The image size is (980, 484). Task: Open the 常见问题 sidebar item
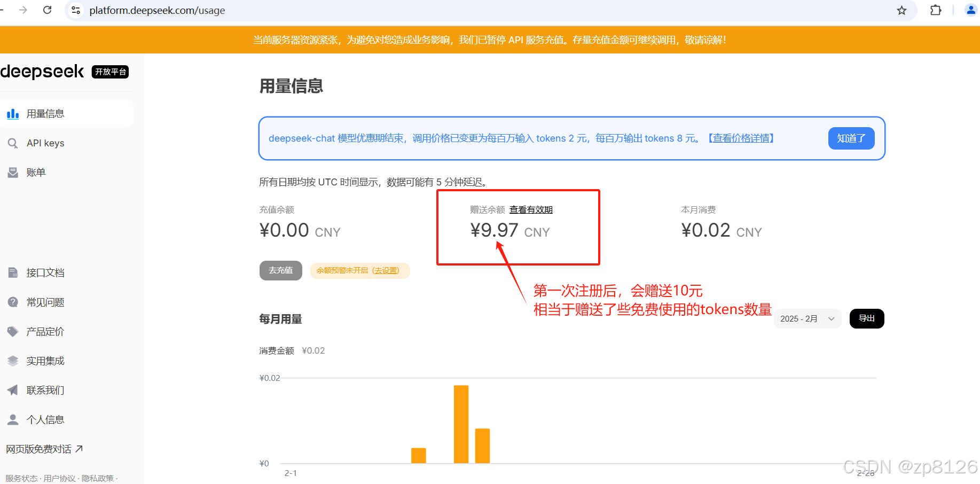click(67, 302)
